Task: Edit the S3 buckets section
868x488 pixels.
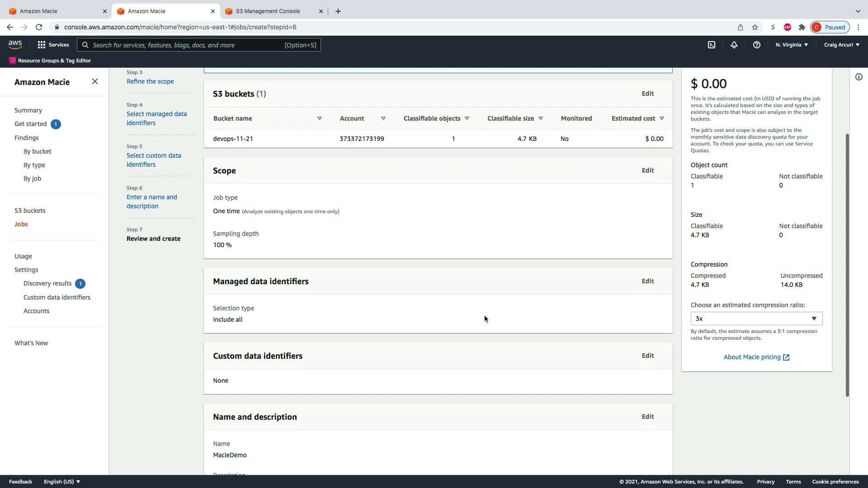Action: tap(647, 94)
